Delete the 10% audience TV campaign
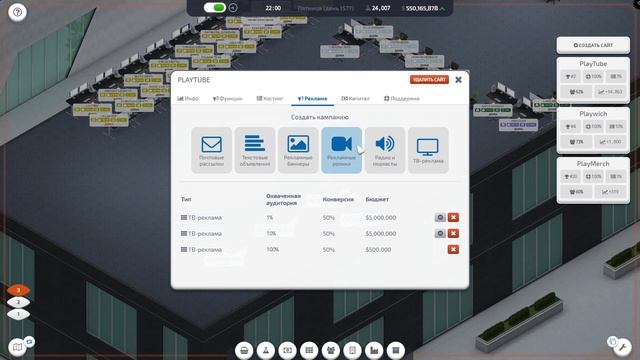Viewport: 640px width, 360px height. coord(453,233)
